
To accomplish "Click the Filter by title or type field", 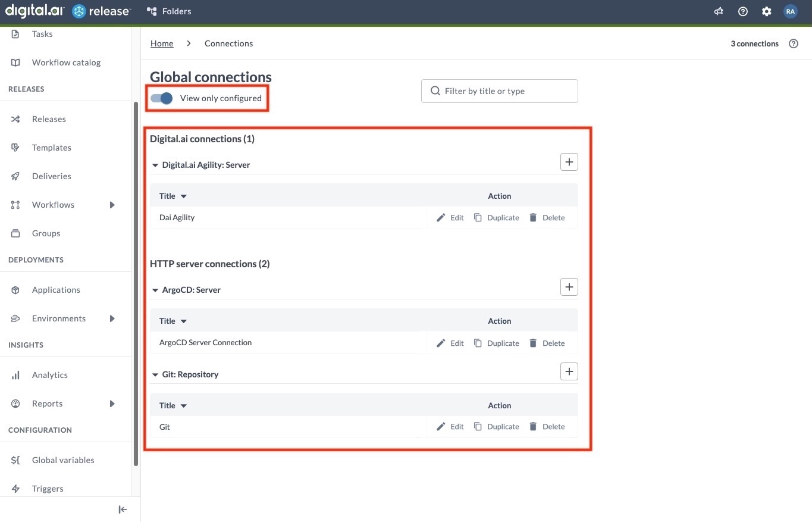I will [500, 91].
